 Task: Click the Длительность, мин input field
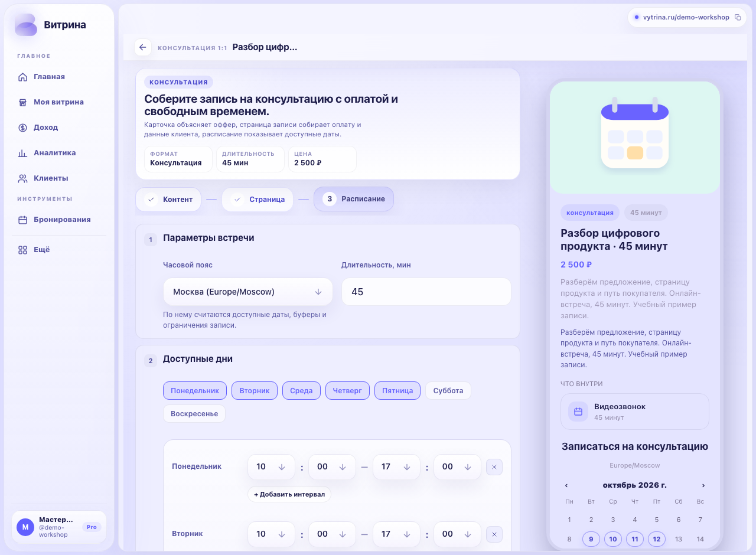click(426, 292)
